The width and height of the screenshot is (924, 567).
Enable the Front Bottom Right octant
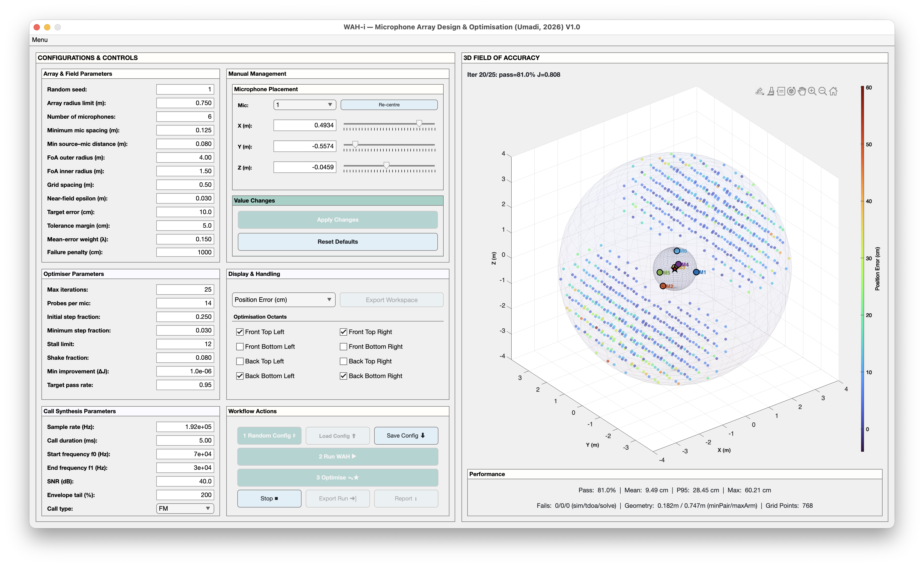344,346
